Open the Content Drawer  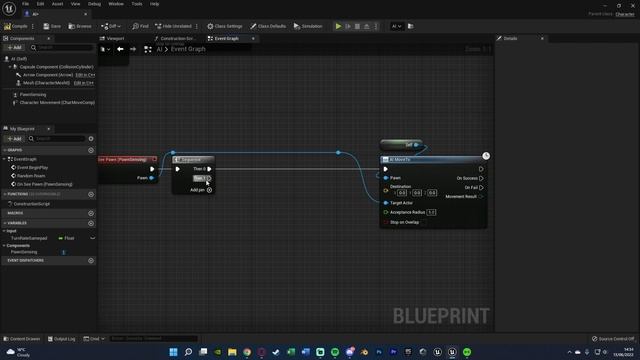tap(22, 339)
